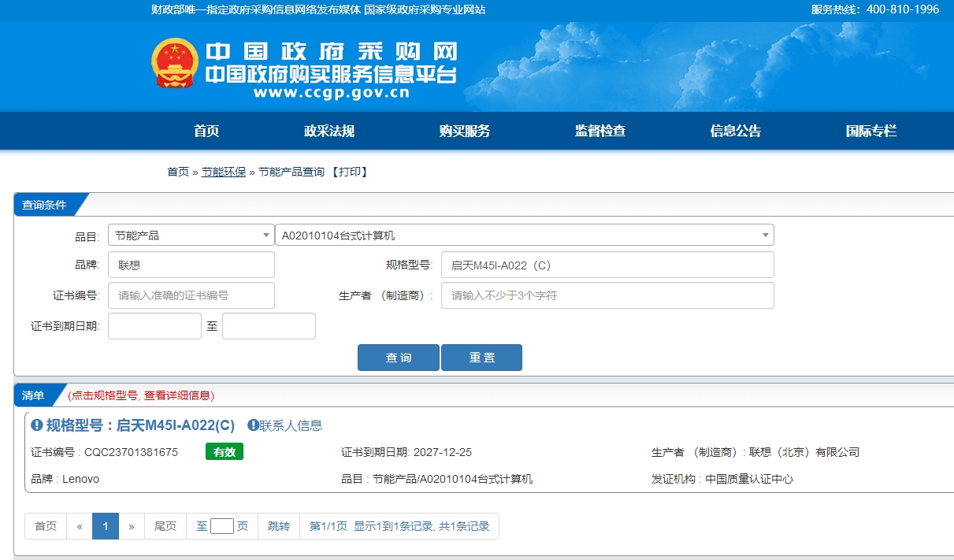Click the 中国政府采购网 site title

pyautogui.click(x=331, y=51)
